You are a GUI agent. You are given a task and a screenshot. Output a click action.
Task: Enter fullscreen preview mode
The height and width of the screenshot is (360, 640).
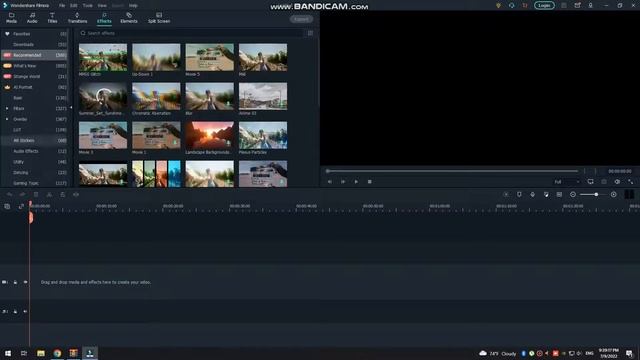[631, 182]
